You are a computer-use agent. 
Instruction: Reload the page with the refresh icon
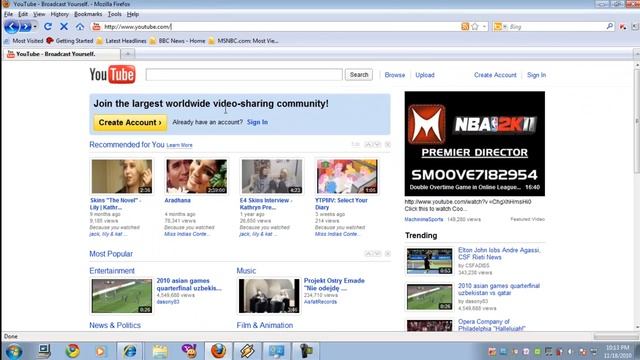pyautogui.click(x=48, y=27)
